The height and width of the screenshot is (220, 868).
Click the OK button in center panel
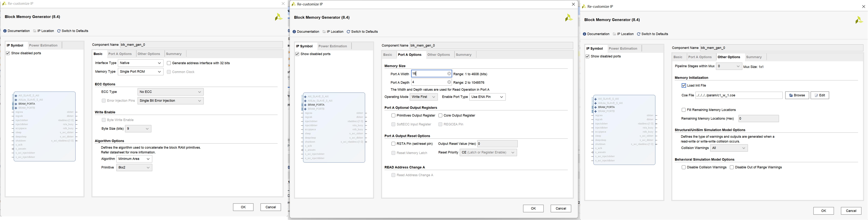[533, 208]
